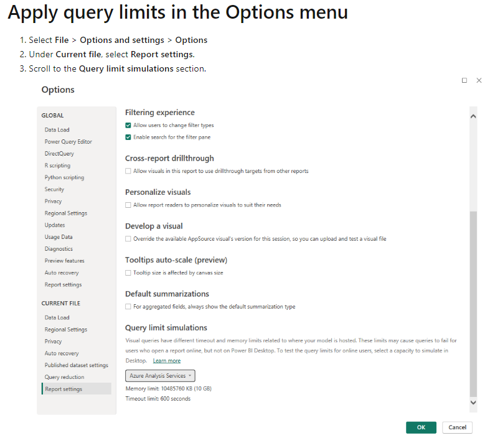The image size is (495, 448).
Task: Open Power Query Editor settings
Action: tap(68, 142)
